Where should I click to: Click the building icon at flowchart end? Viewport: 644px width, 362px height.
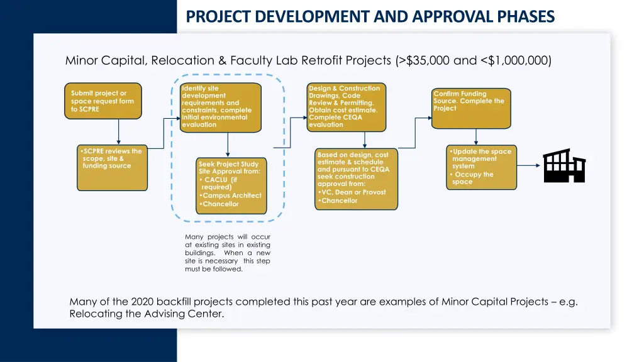pyautogui.click(x=564, y=167)
